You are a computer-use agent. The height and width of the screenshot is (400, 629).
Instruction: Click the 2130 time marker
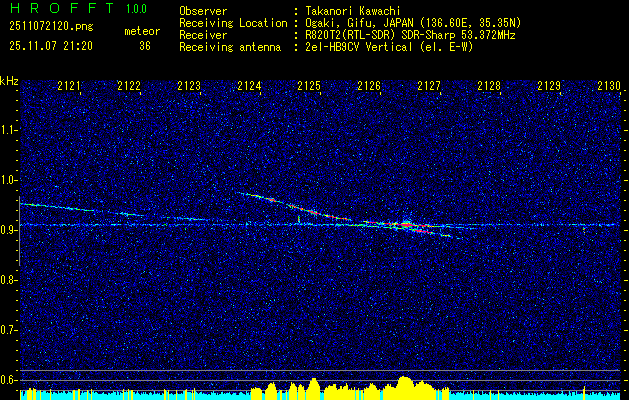[609, 86]
